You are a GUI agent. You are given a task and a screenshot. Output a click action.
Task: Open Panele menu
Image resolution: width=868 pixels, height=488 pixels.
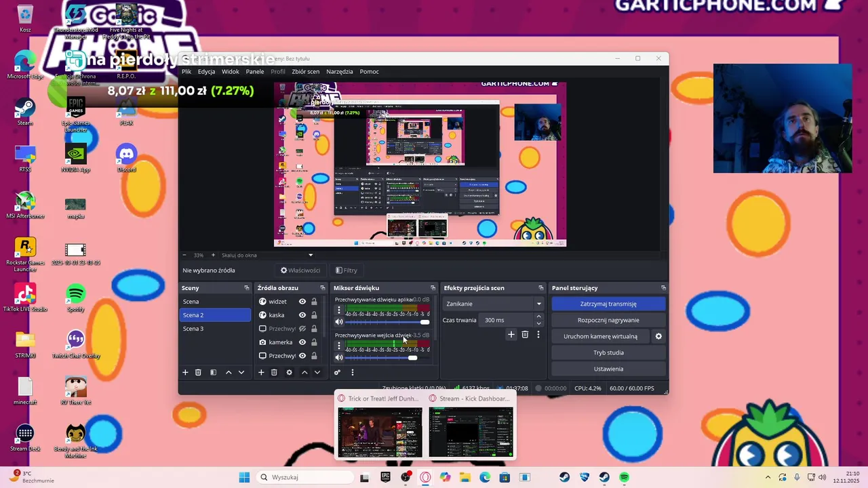[255, 71]
